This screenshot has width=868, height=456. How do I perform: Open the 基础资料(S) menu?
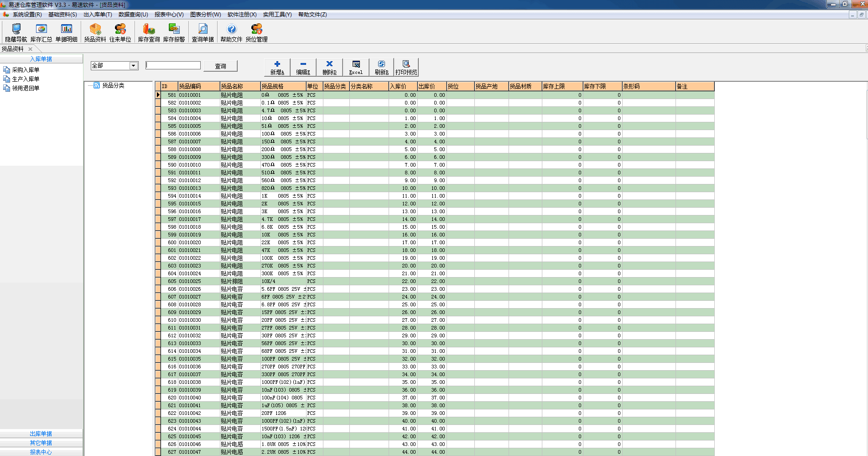click(62, 15)
